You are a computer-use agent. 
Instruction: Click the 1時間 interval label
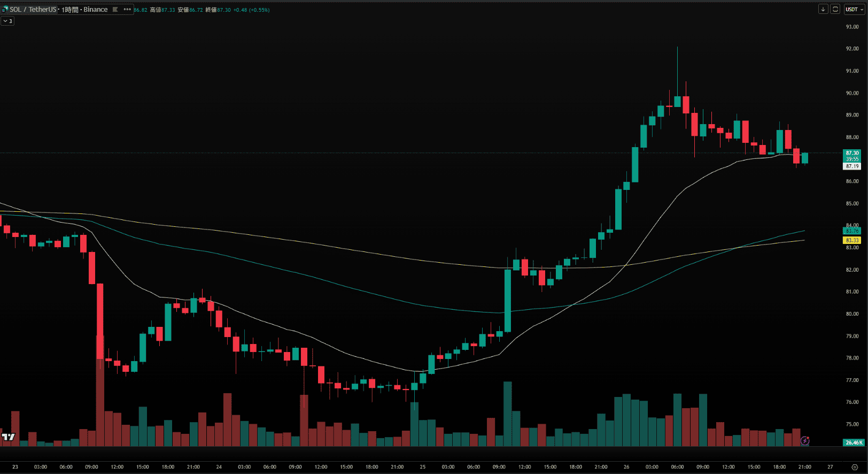(x=69, y=10)
